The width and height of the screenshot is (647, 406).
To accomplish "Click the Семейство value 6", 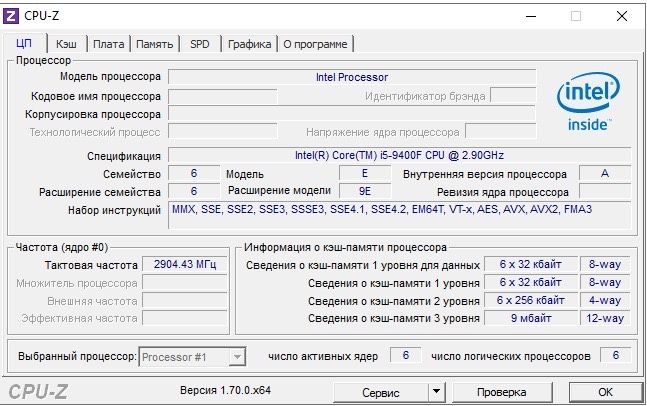I will pos(194,173).
